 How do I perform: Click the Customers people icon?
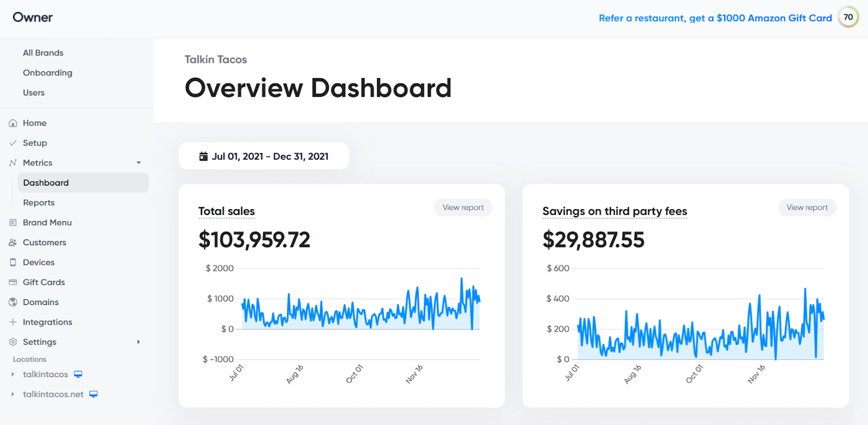coord(13,243)
